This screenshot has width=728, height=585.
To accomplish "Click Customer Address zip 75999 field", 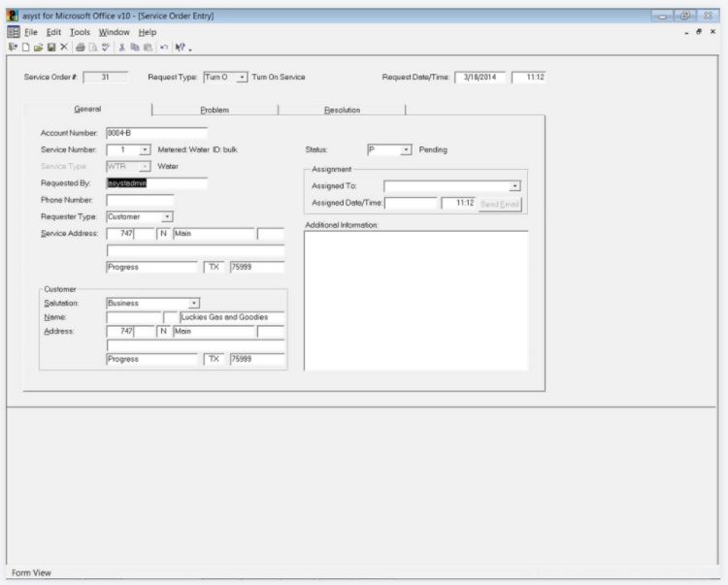I will point(257,359).
